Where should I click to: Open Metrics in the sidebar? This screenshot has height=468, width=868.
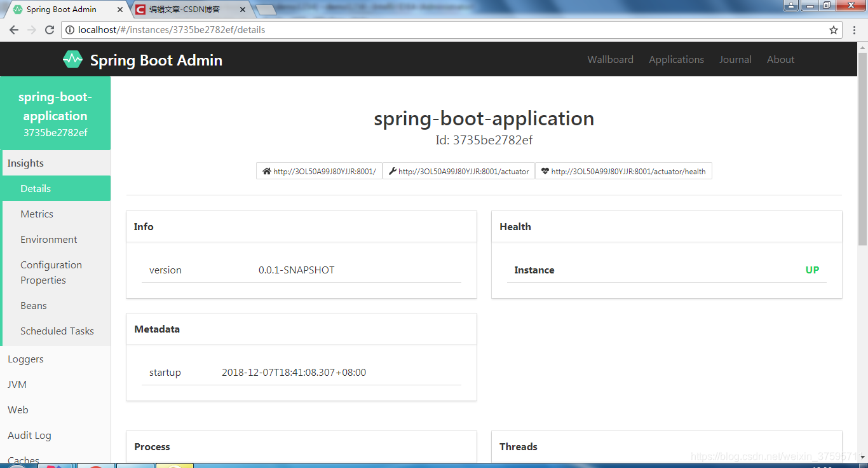[55, 214]
